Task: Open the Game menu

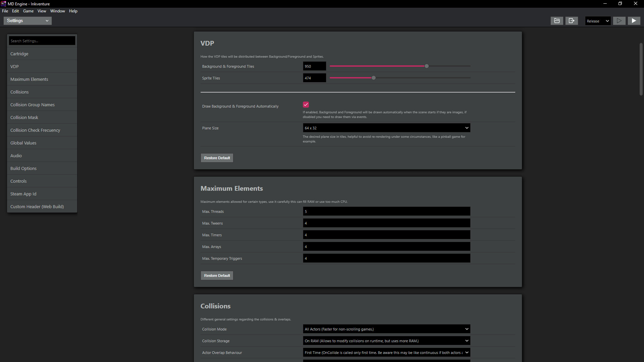Action: [x=28, y=11]
